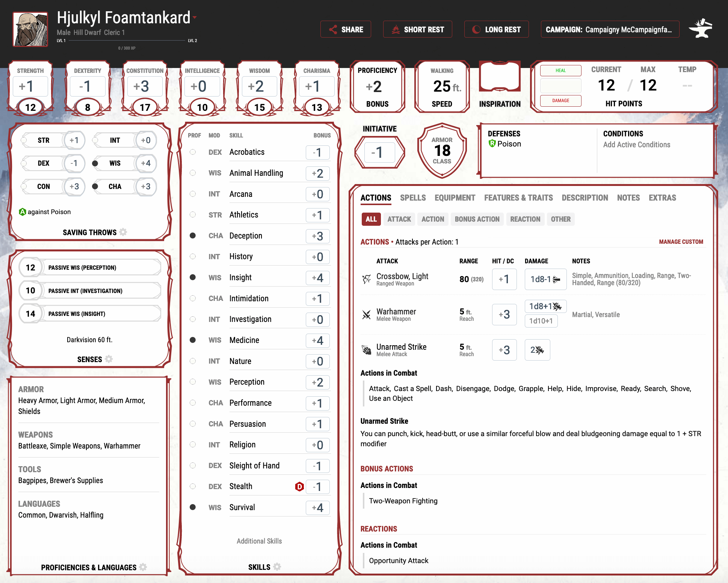Click the anvil logo icon
This screenshot has height=583, width=728.
(700, 29)
